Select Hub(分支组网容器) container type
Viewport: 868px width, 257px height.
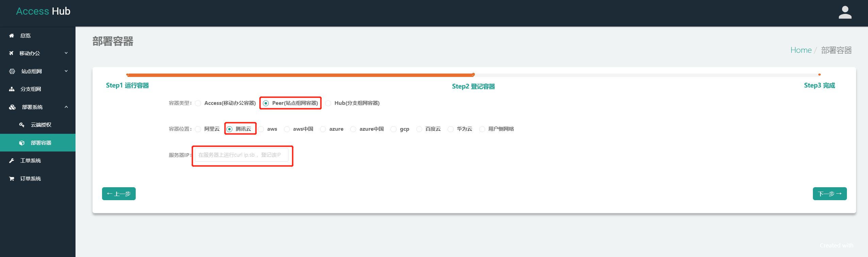(x=328, y=103)
